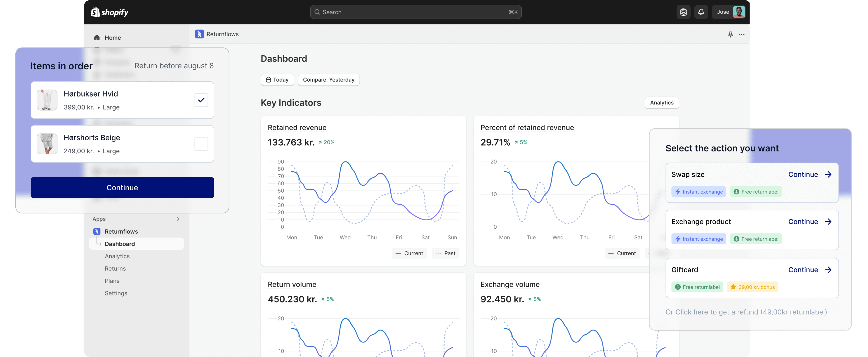Click the Hørbukser Hvid product thumbnail
Image resolution: width=868 pixels, height=357 pixels.
point(47,100)
